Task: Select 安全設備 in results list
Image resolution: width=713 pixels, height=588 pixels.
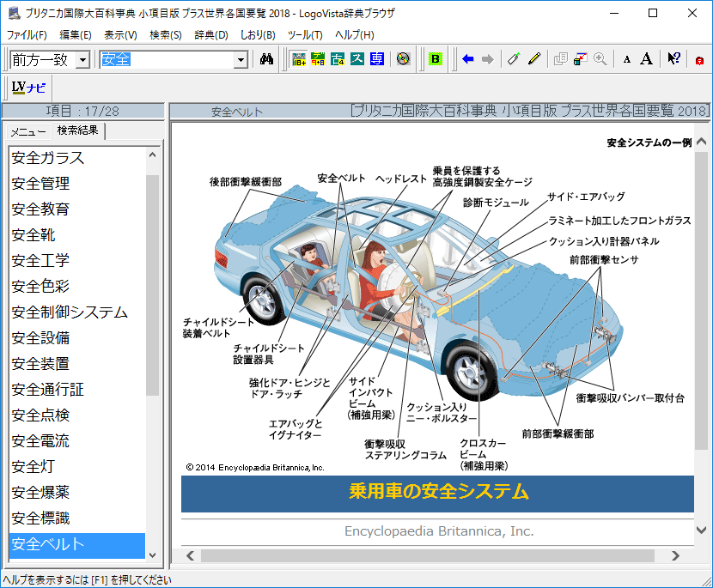Action: (77, 338)
